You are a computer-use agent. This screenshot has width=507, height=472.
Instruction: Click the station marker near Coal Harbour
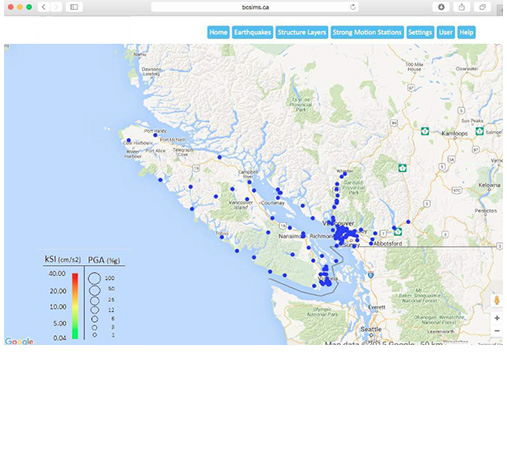click(129, 140)
